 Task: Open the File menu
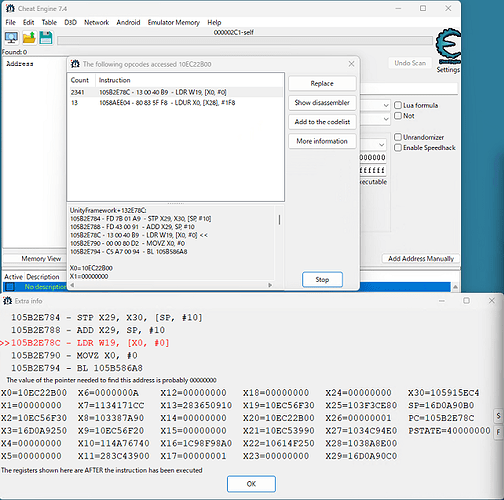pyautogui.click(x=10, y=22)
